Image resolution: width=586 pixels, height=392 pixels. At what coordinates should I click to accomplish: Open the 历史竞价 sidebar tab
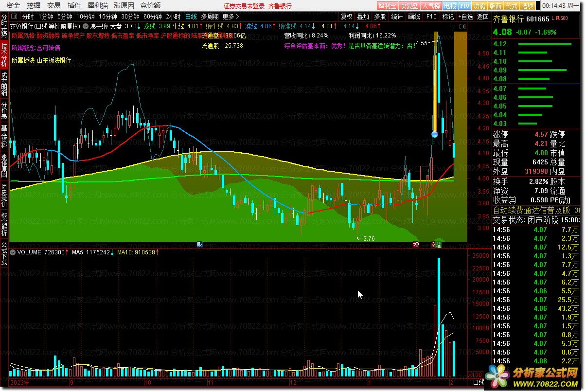pos(4,196)
